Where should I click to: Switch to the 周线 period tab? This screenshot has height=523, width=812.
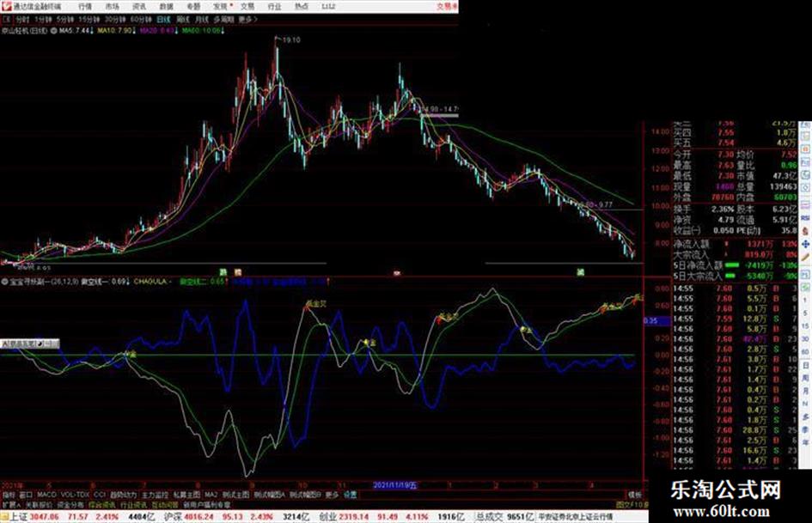click(x=183, y=19)
